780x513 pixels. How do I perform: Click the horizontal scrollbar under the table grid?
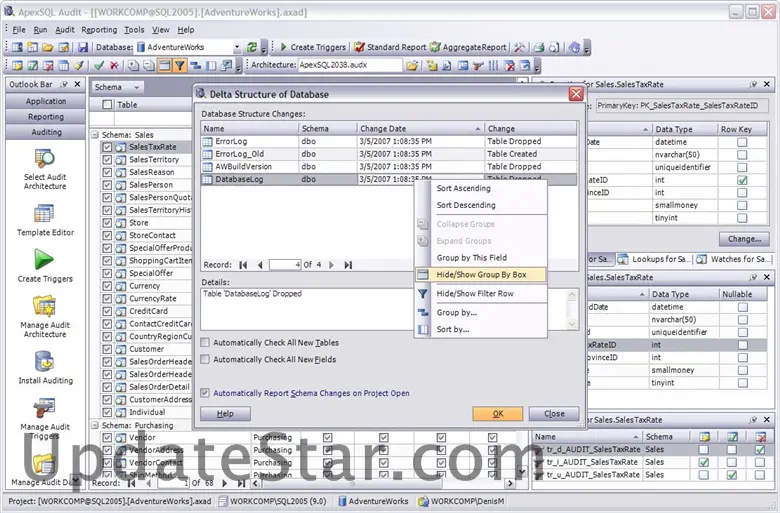[x=383, y=483]
